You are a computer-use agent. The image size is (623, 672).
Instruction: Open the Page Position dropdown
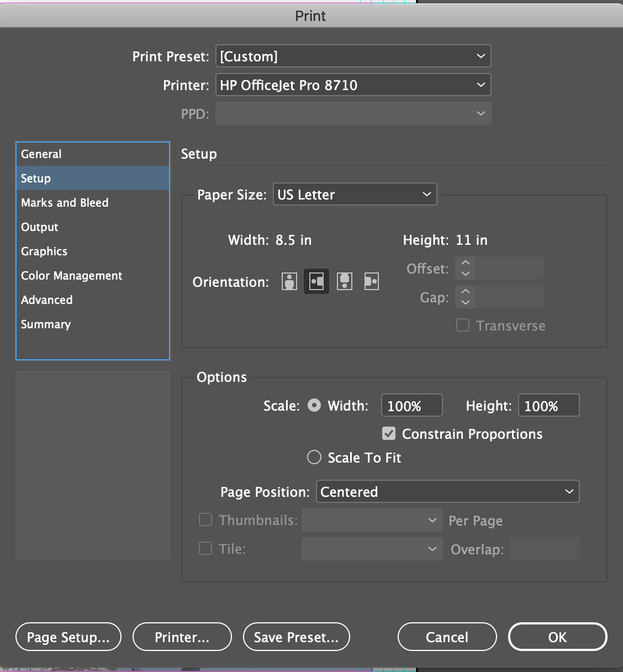click(447, 491)
